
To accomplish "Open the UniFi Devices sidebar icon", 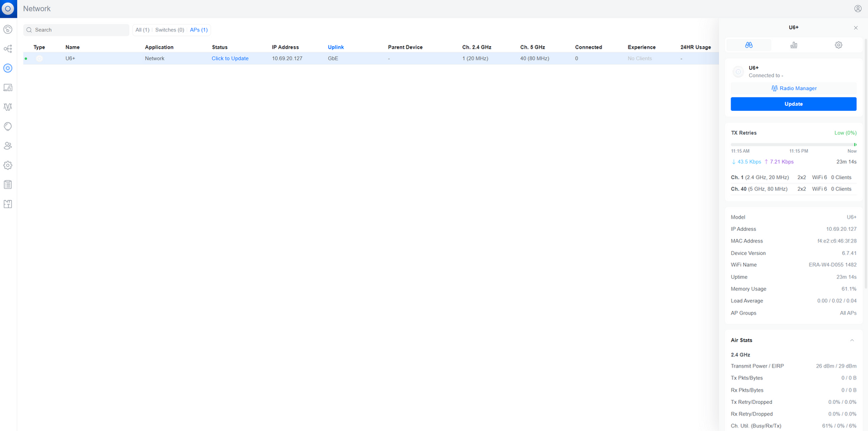I will pyautogui.click(x=8, y=68).
